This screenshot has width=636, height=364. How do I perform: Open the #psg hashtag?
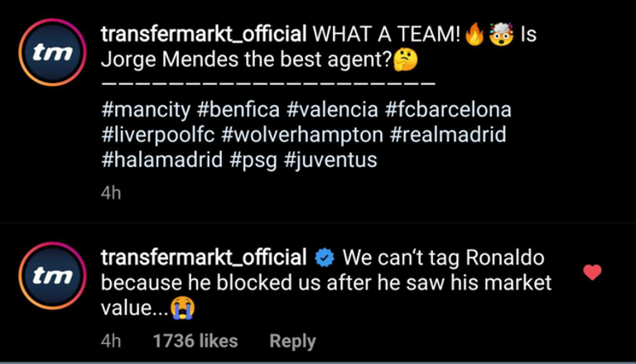pos(253,160)
